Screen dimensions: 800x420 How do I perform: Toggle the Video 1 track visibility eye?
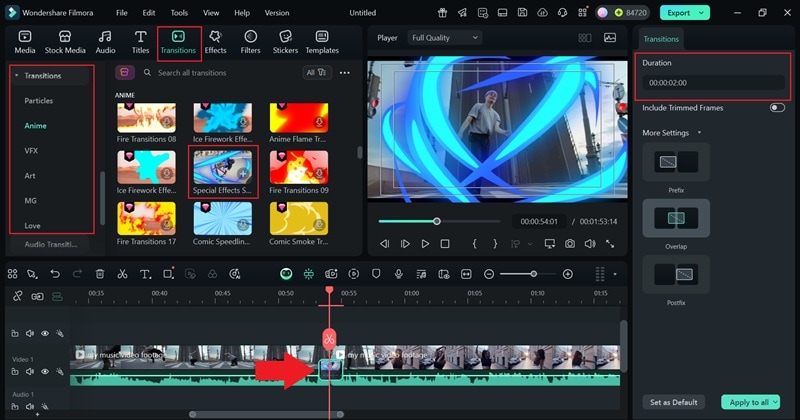pos(45,372)
